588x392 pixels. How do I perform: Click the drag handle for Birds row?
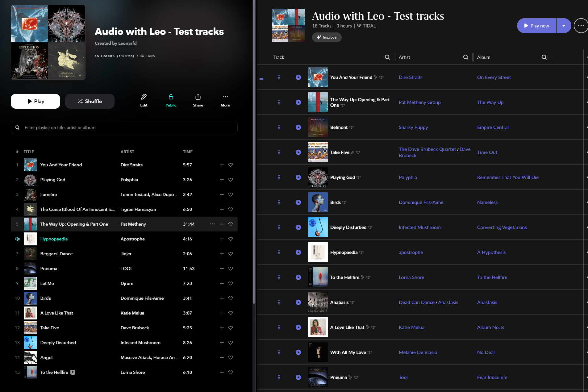279,202
